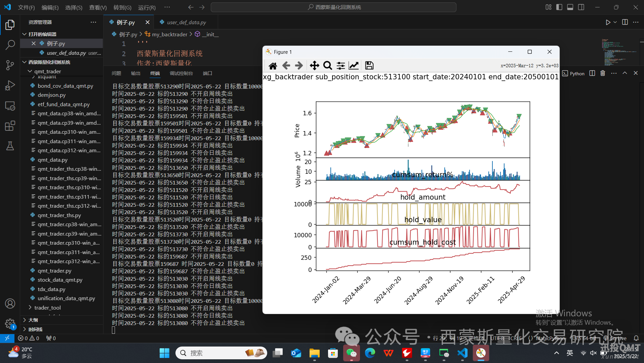Viewport: 644px width, 363px height.
Task: Open the run options dropdown arrow
Action: (x=615, y=22)
